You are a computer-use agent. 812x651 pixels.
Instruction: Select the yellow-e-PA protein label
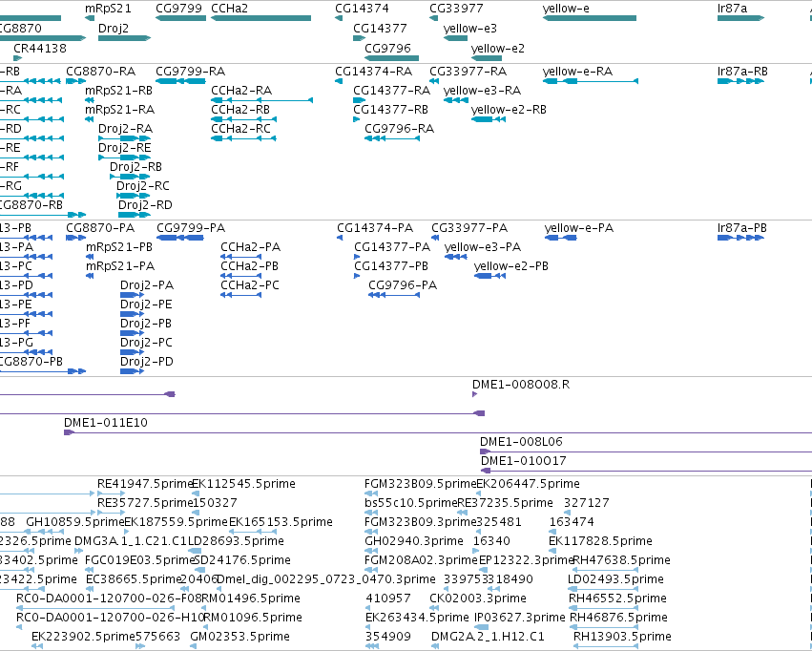(x=579, y=228)
